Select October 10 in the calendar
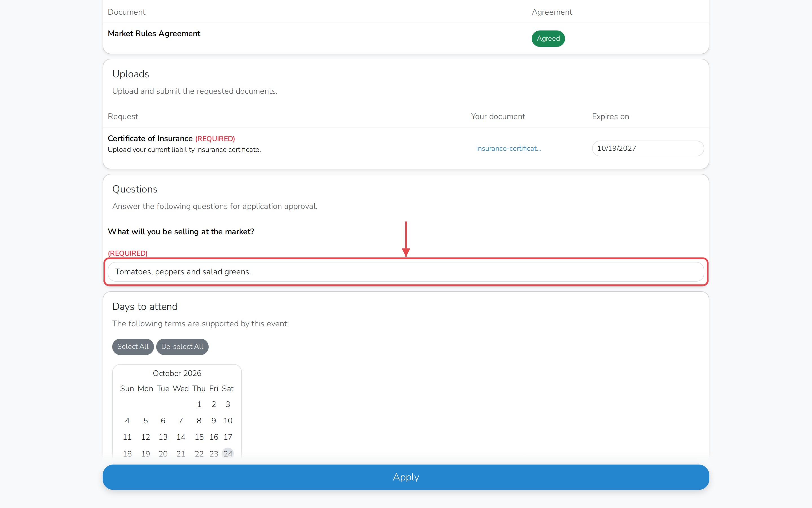The image size is (812, 508). tap(228, 421)
